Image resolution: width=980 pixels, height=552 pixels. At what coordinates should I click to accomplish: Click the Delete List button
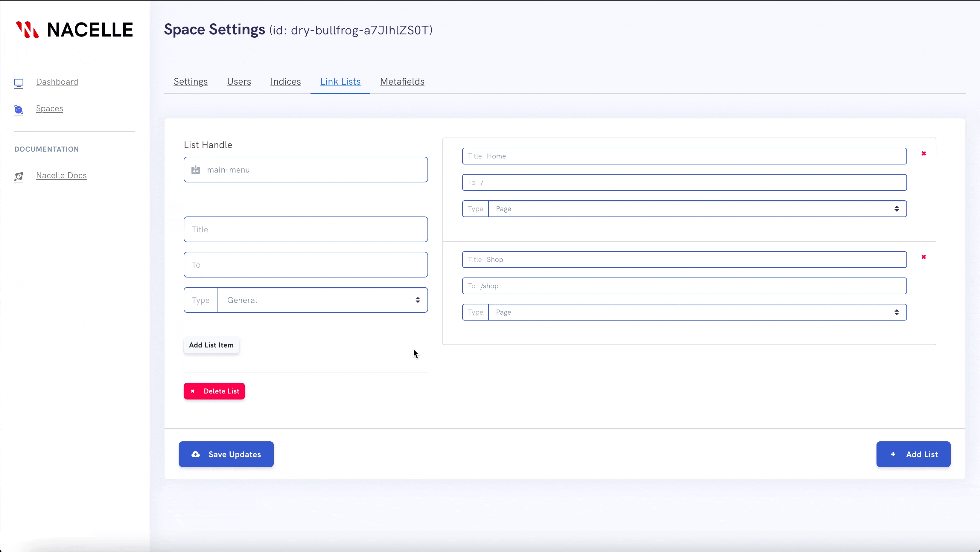(x=214, y=391)
